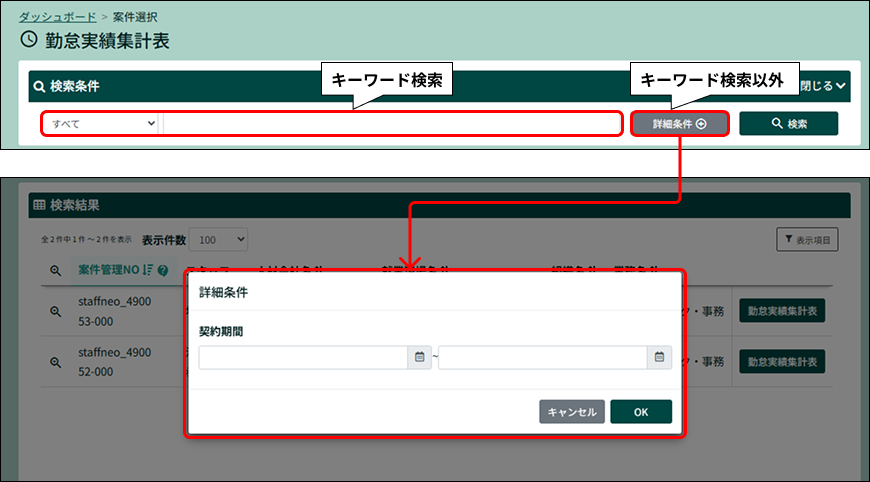This screenshot has height=482, width=870.
Task: Open the 表示項目 column filter button
Action: pos(807,240)
